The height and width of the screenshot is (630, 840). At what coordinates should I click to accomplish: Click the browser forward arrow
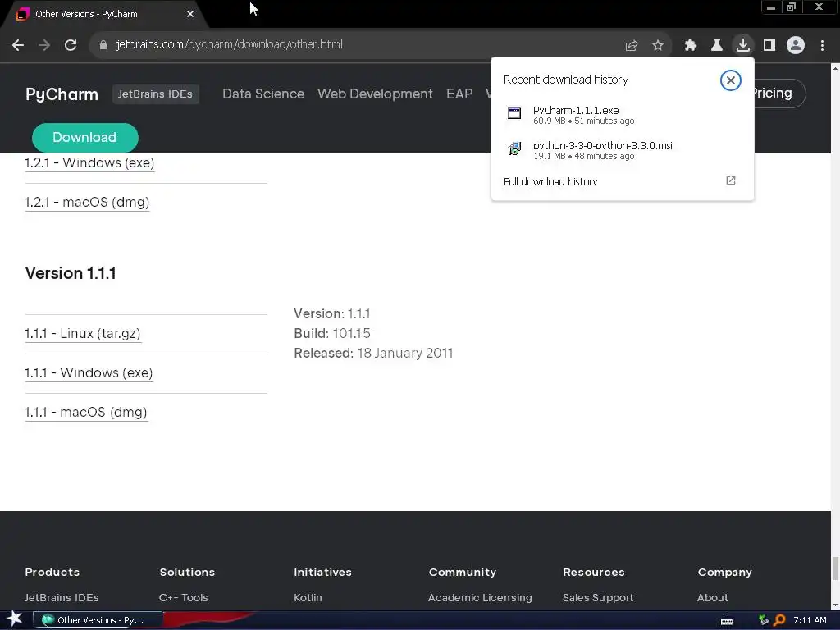point(44,45)
